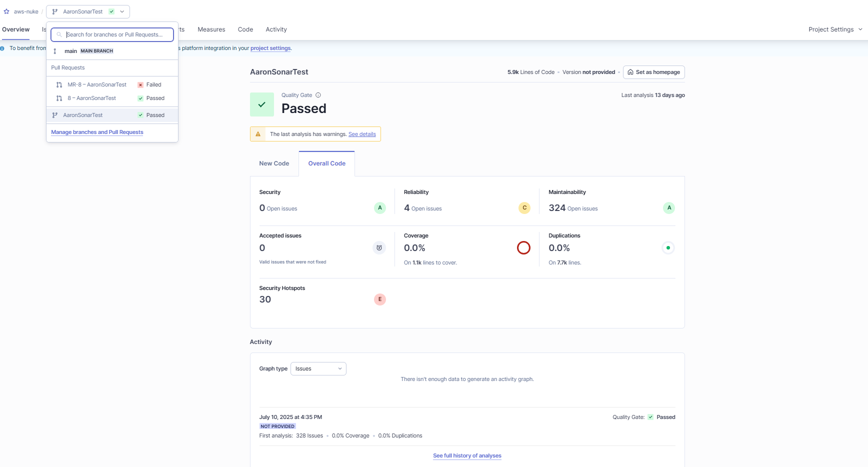The width and height of the screenshot is (868, 467).
Task: Open the Project Settings dropdown
Action: [835, 29]
